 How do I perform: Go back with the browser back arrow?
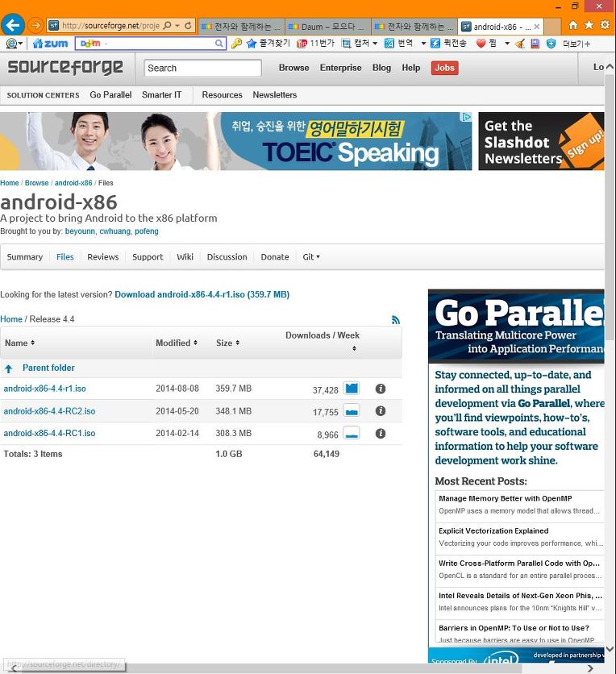pyautogui.click(x=12, y=25)
